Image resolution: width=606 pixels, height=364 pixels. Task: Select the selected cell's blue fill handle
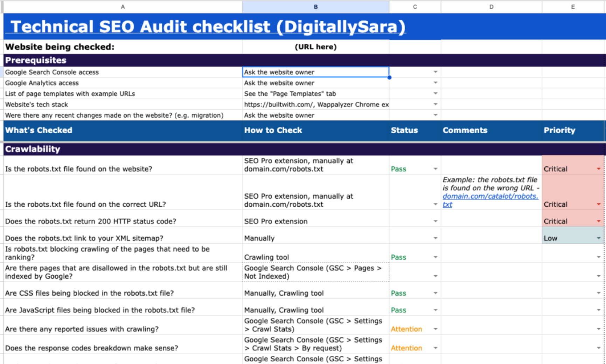(389, 77)
